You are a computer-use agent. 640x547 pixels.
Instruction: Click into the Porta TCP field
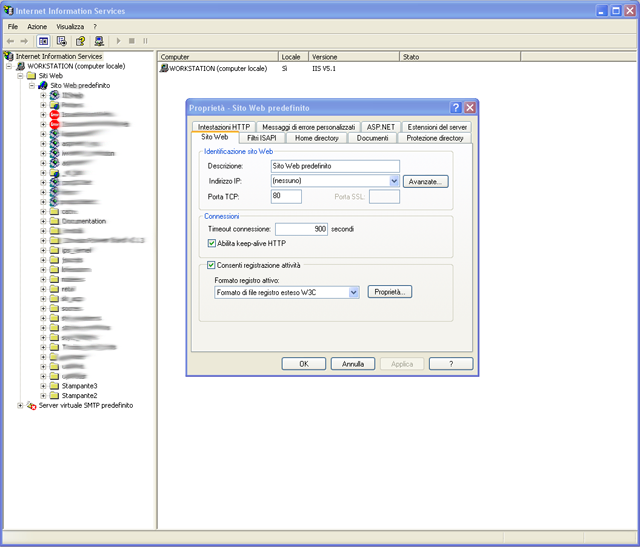286,196
